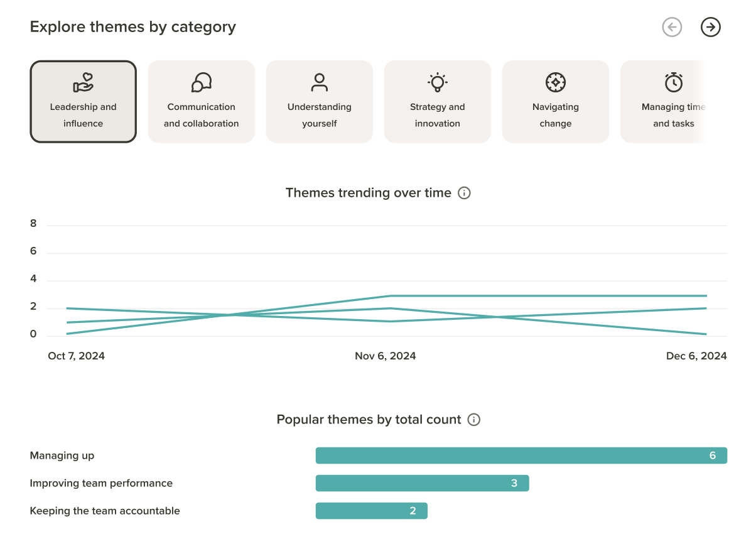Click the Managing up theme label
This screenshot has height=546, width=756.
62,456
